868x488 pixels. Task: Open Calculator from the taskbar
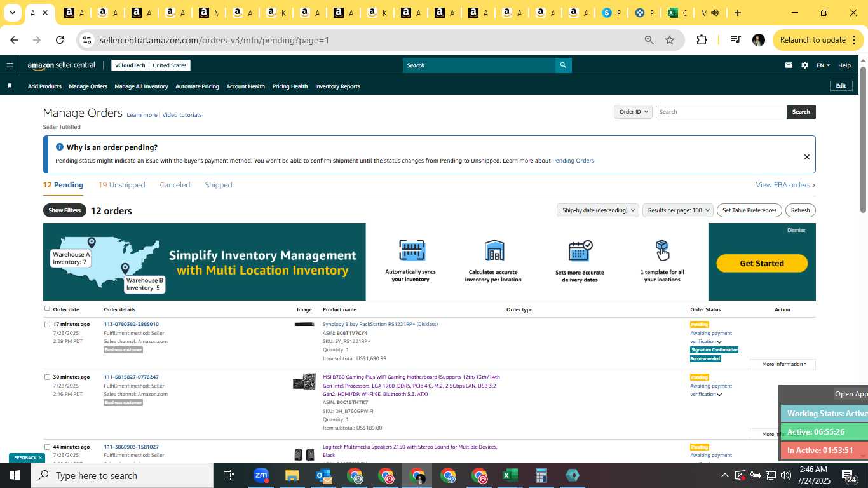[x=541, y=475]
